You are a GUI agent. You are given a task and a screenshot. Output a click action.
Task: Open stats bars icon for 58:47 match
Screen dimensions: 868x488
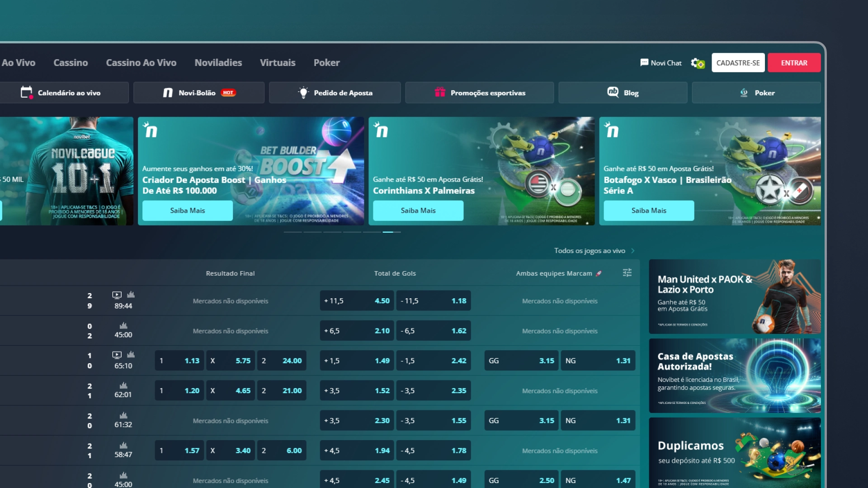[123, 446]
